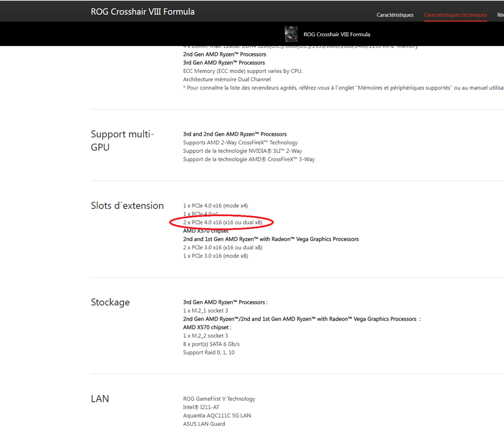Click NVIDIA SLI 2-Way support line

pos(242,151)
